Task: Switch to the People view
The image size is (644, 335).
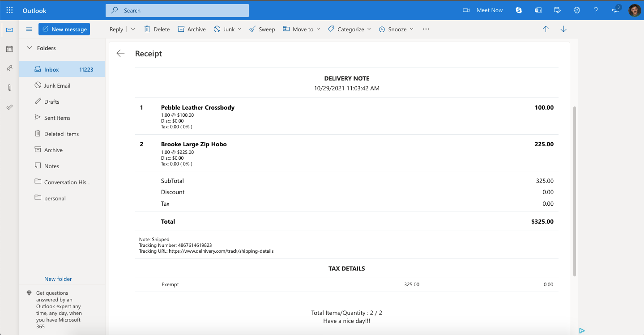Action: (x=9, y=68)
